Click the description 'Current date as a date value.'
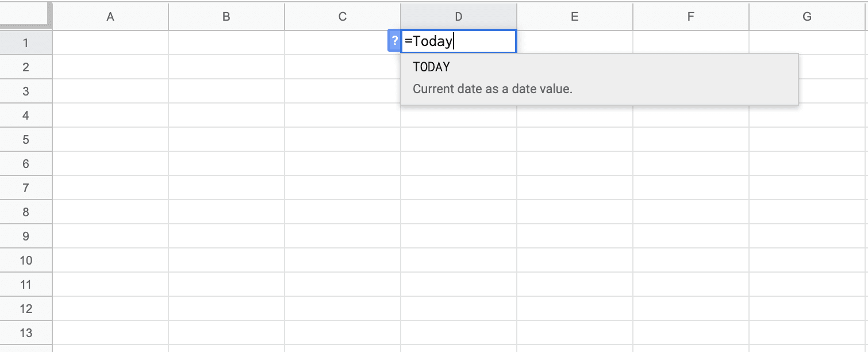This screenshot has width=868, height=352. click(493, 89)
